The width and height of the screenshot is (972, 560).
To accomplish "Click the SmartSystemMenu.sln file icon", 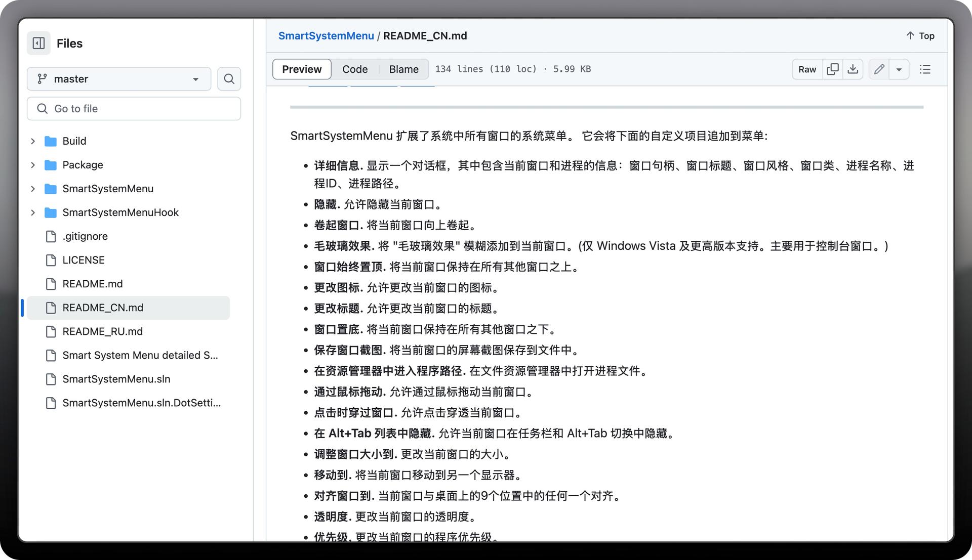I will point(51,379).
